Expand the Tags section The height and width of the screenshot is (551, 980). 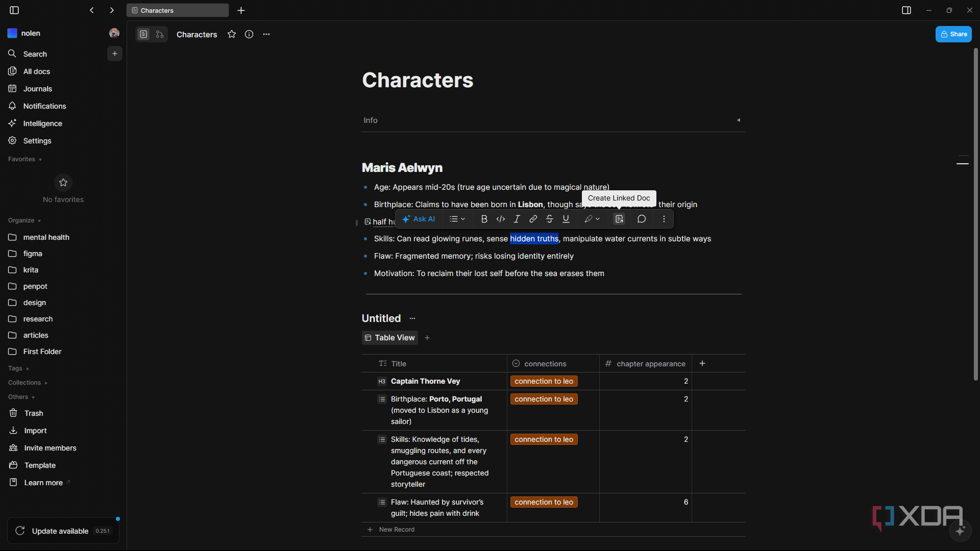coord(18,368)
